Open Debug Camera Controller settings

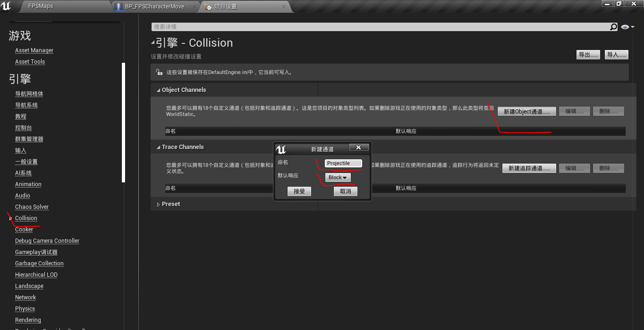47,241
